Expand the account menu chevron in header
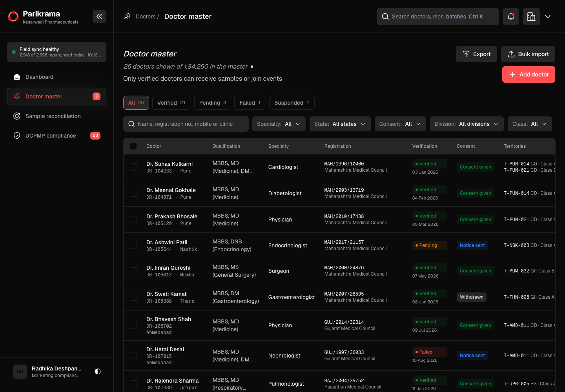The height and width of the screenshot is (392, 565). 548,16
